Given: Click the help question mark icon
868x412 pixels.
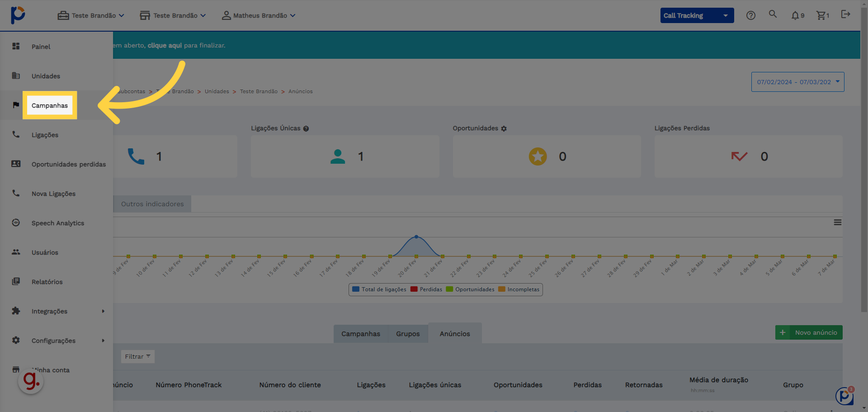Looking at the screenshot, I should pos(751,15).
